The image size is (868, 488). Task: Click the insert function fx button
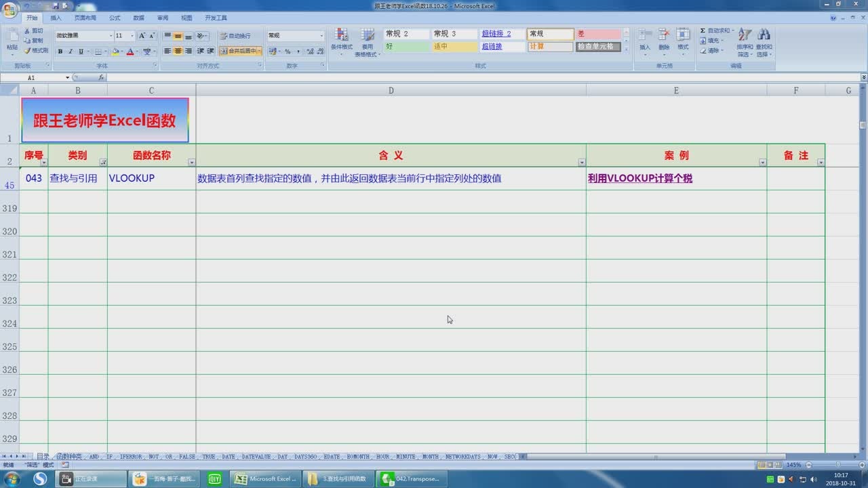pos(101,78)
